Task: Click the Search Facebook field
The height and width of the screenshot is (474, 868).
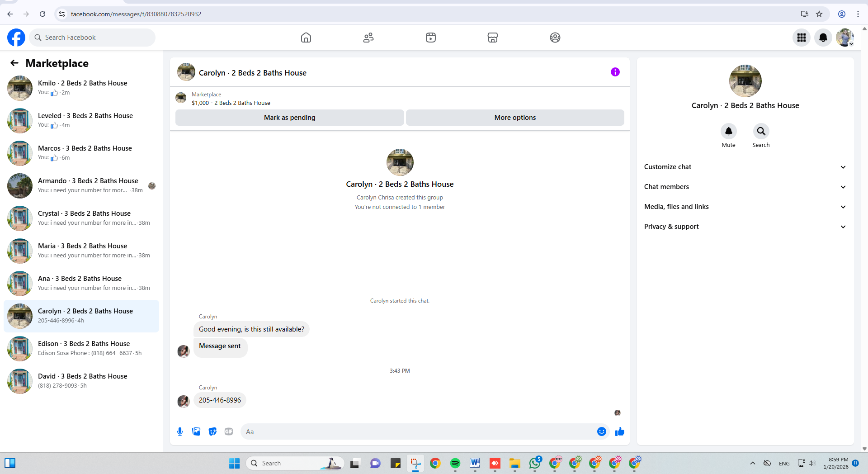Action: (x=92, y=38)
